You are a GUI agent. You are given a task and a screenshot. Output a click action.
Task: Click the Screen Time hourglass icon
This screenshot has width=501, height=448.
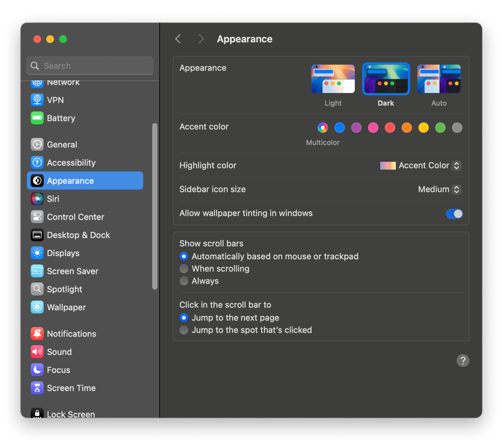(x=37, y=388)
